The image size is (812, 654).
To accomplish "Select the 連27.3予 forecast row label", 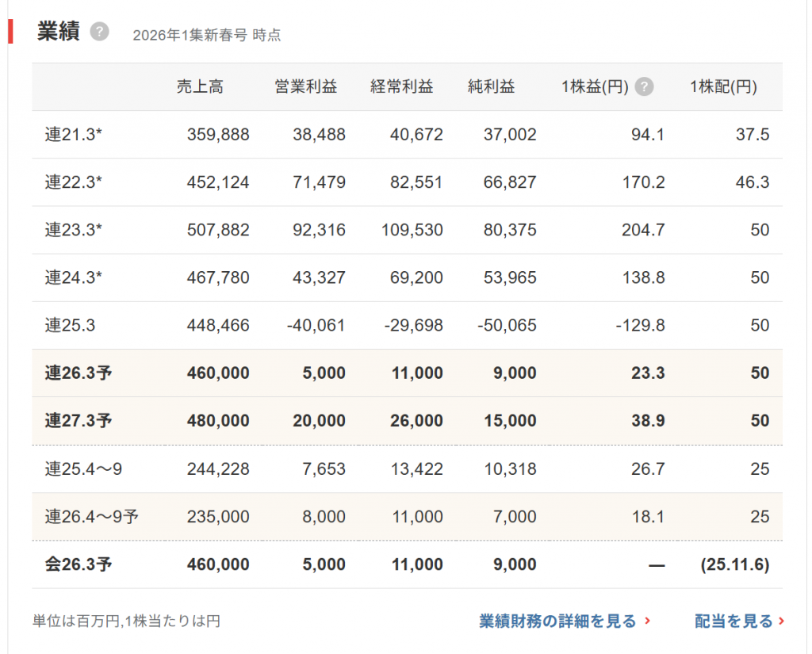I will [x=78, y=420].
